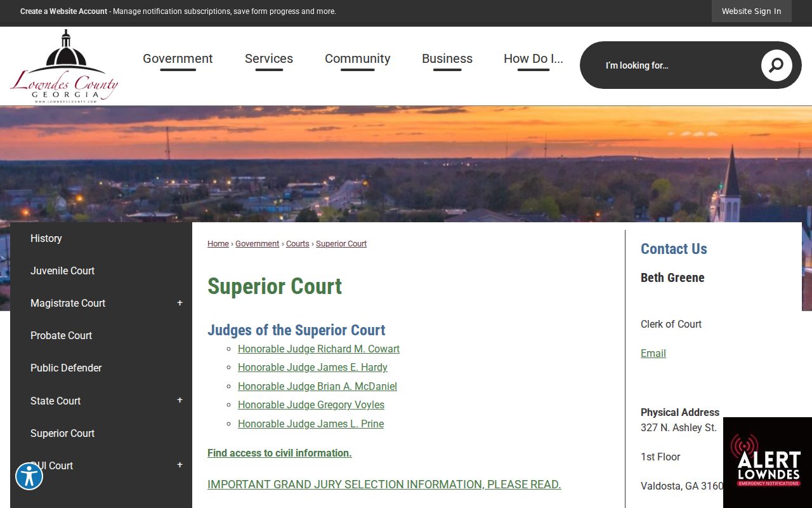Open Honorable Judge James L. Prine link
Image resolution: width=812 pixels, height=508 pixels.
(x=311, y=424)
